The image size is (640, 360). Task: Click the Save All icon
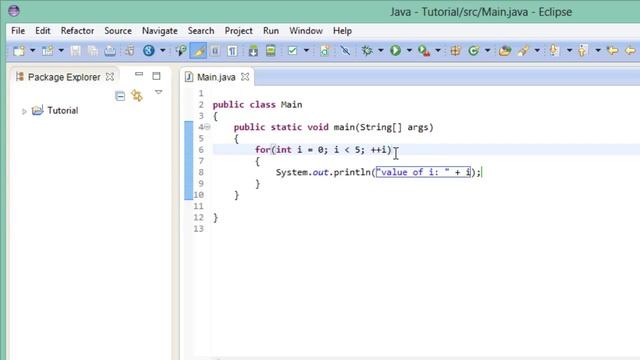coord(93,51)
